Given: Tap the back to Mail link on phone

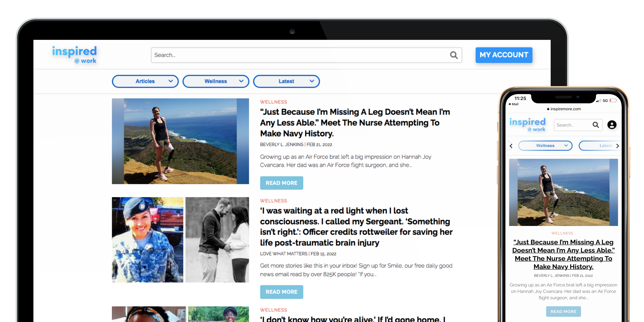Looking at the screenshot, I should 514,104.
